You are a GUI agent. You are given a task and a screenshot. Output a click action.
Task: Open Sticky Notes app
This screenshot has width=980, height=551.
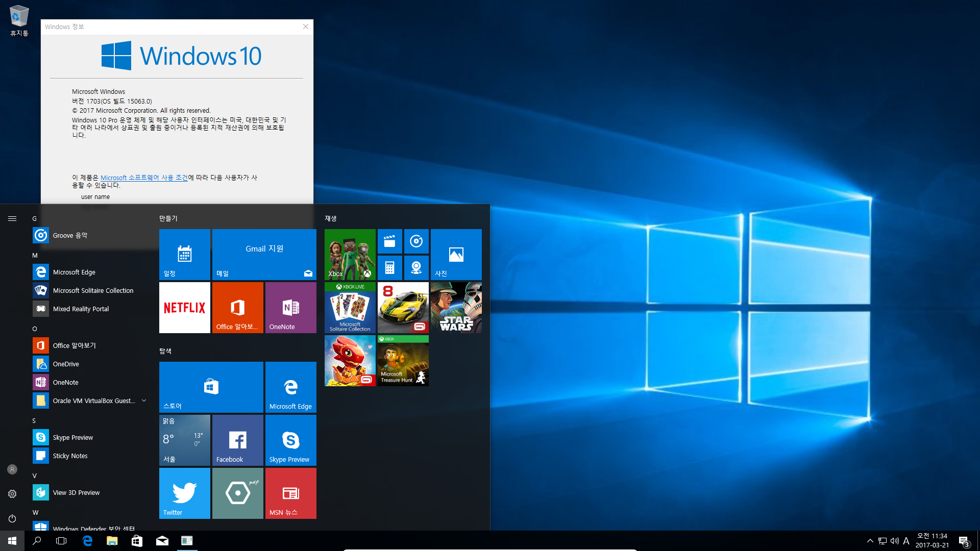91,456
